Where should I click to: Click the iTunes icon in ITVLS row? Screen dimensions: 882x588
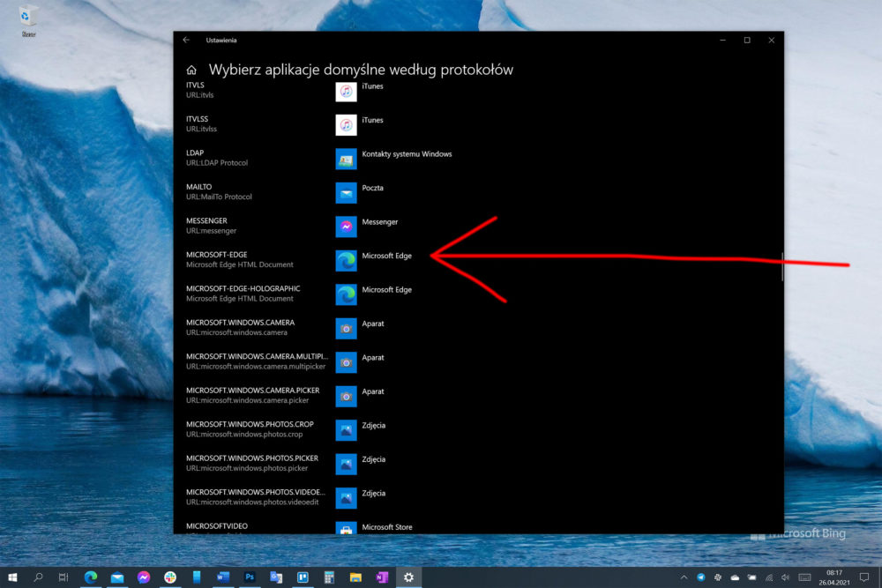(346, 91)
